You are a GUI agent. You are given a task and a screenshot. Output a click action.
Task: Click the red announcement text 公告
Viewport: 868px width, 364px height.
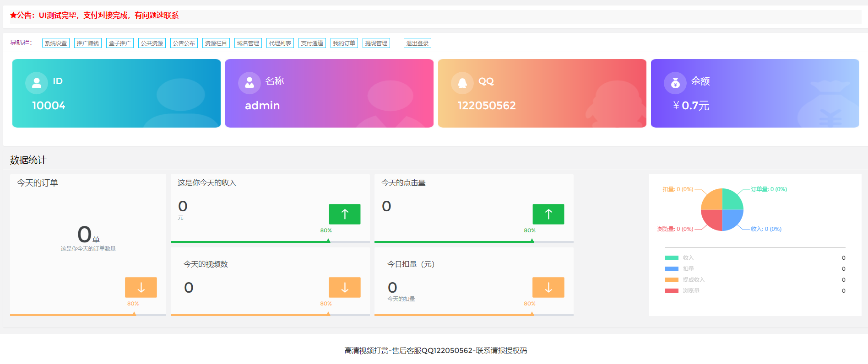point(94,16)
